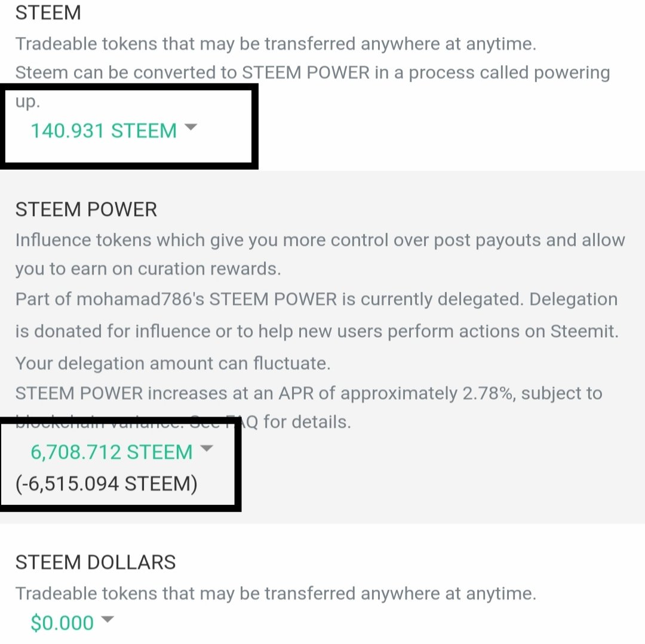Click the 140.931 STEEM balance

tap(103, 131)
